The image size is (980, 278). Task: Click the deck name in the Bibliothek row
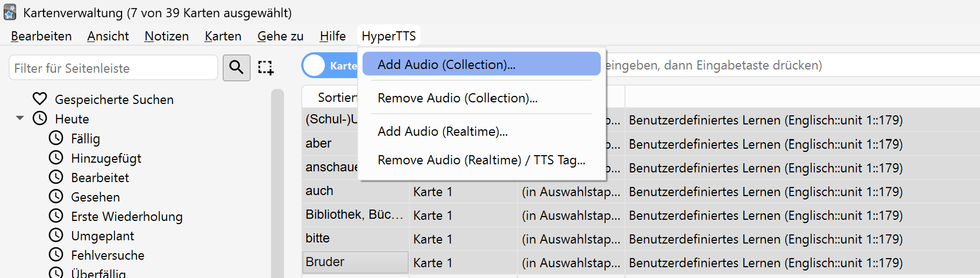tap(766, 216)
